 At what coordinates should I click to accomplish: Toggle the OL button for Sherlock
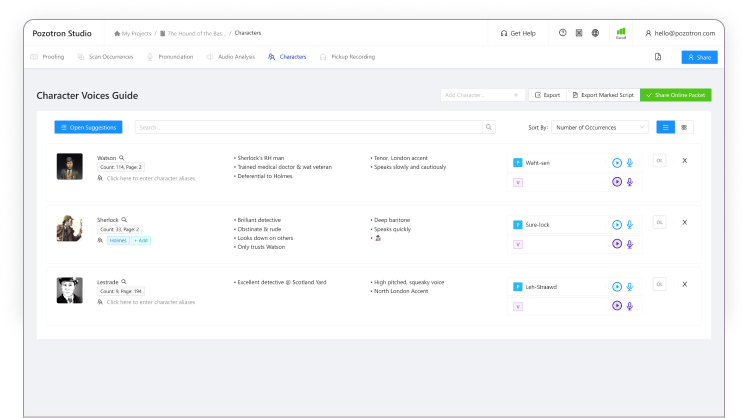659,222
